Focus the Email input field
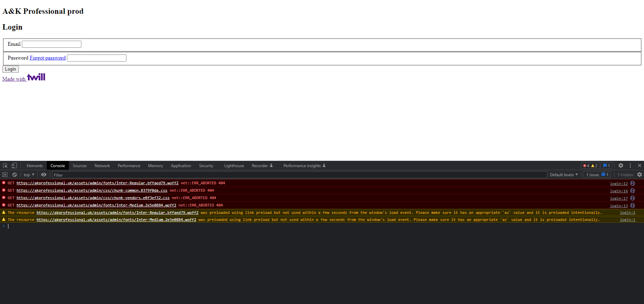 pos(51,44)
